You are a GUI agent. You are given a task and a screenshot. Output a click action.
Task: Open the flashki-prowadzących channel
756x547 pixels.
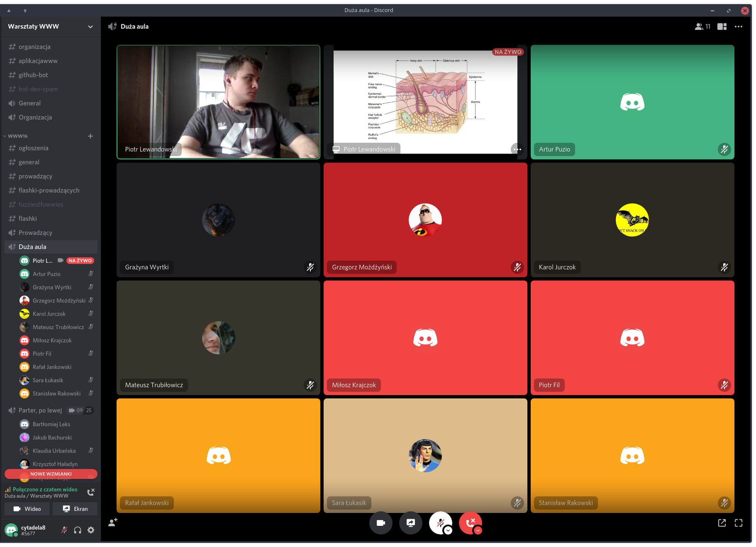coord(51,191)
